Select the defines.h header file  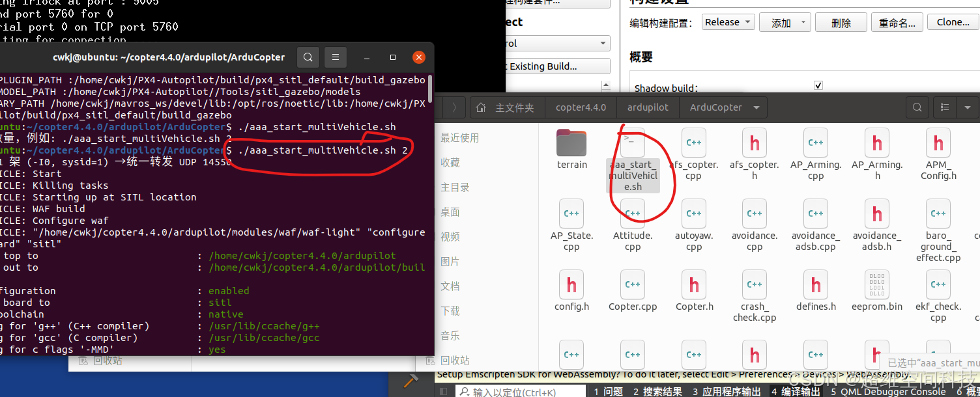click(815, 285)
